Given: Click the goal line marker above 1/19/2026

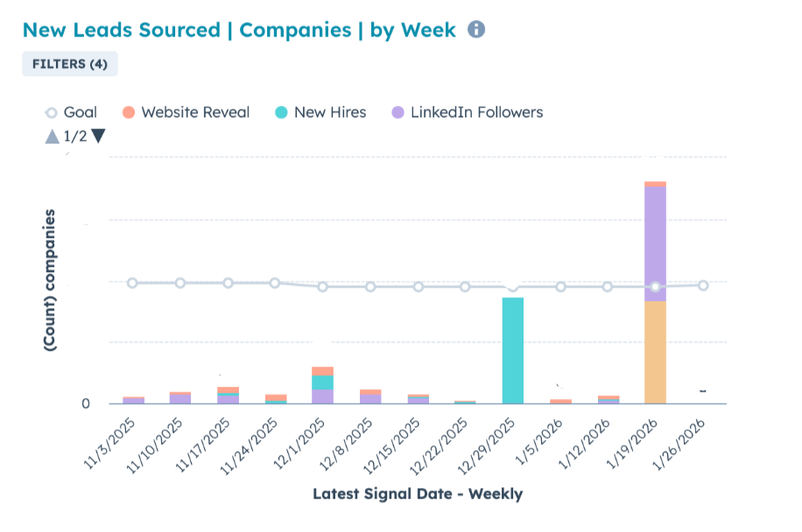Looking at the screenshot, I should pyautogui.click(x=654, y=286).
